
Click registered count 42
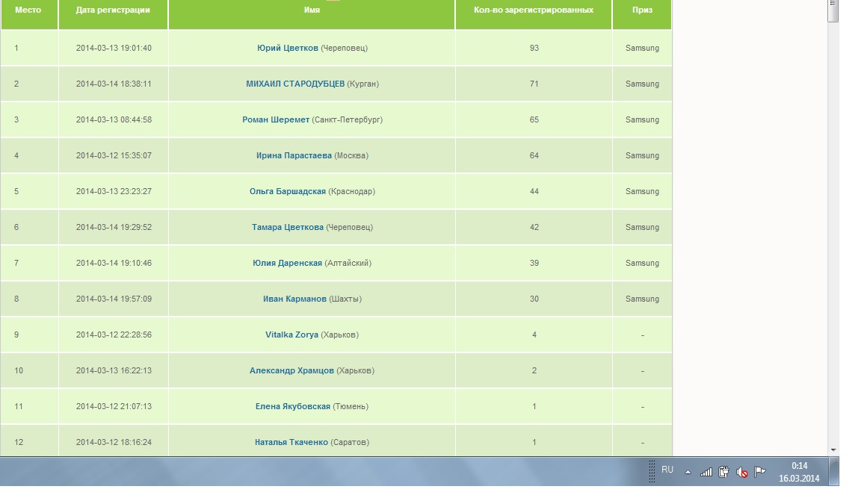[x=534, y=227]
